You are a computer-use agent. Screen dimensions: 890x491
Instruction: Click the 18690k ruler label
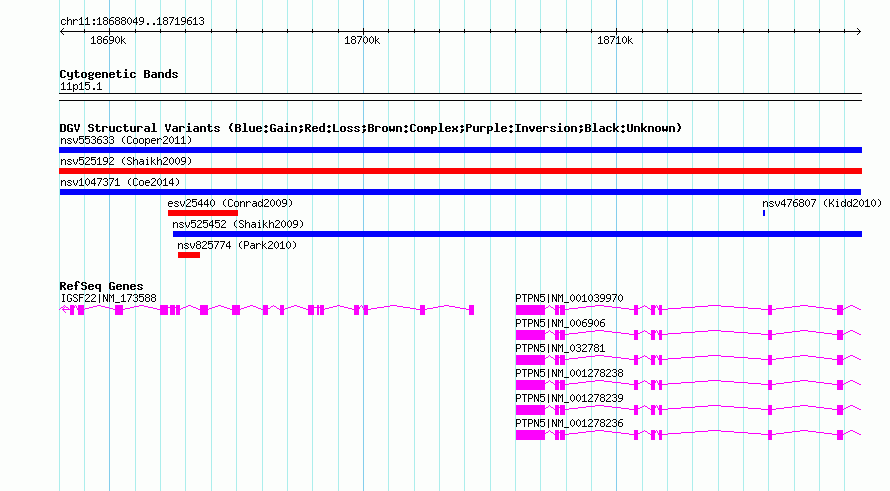pos(108,40)
